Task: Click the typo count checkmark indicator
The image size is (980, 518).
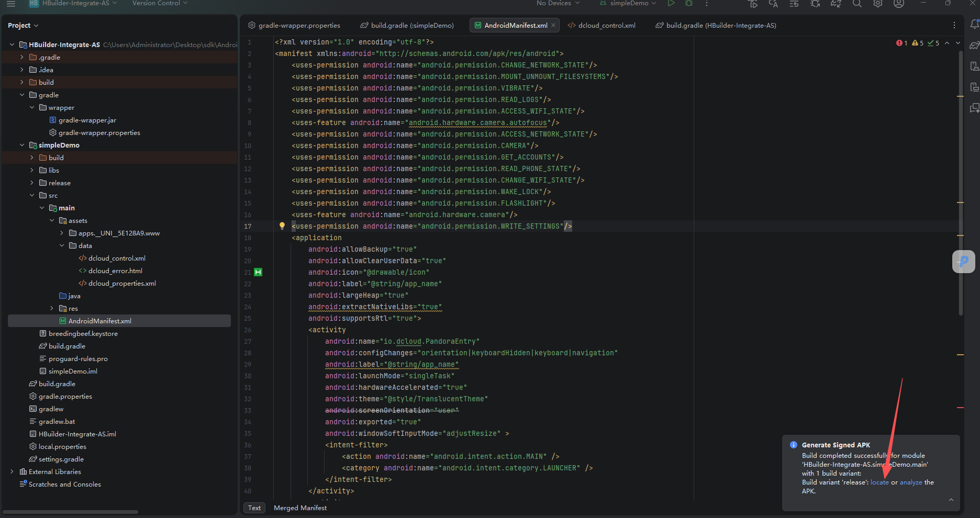Action: click(933, 43)
